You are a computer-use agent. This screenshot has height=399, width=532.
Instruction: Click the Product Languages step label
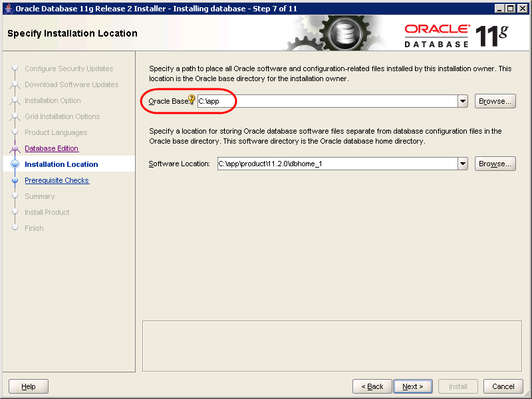point(56,132)
